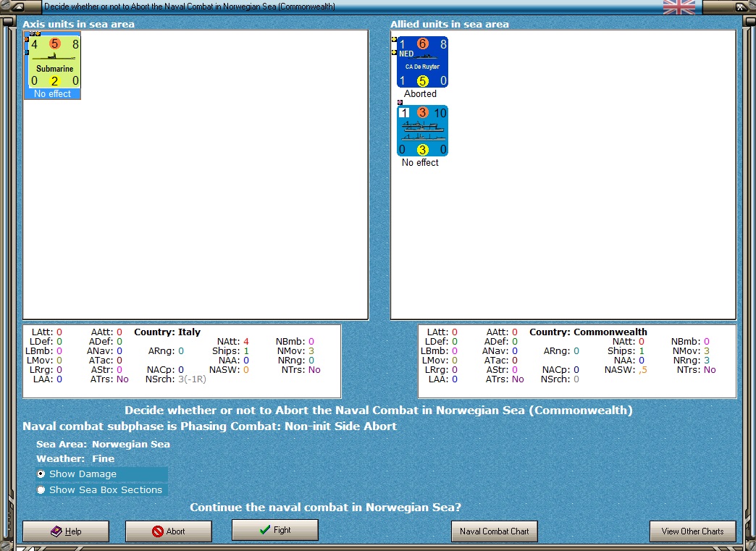This screenshot has height=551, width=756.
Task: Click the red prohibition icon on Abort
Action: 157,531
